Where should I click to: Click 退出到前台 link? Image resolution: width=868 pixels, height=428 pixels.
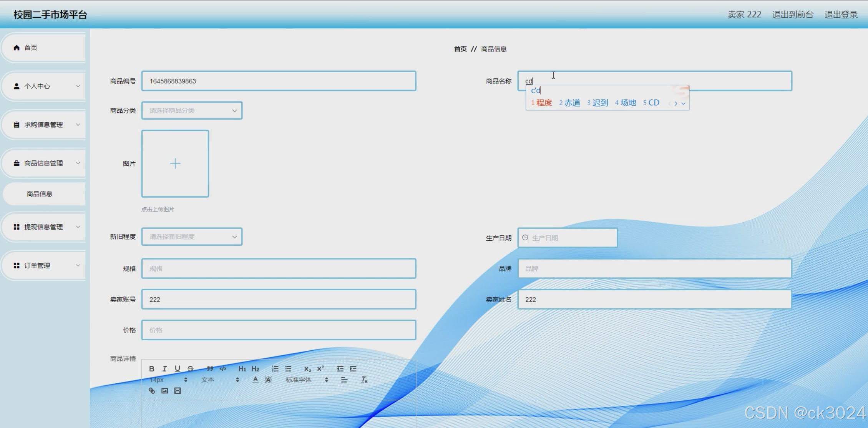(793, 15)
